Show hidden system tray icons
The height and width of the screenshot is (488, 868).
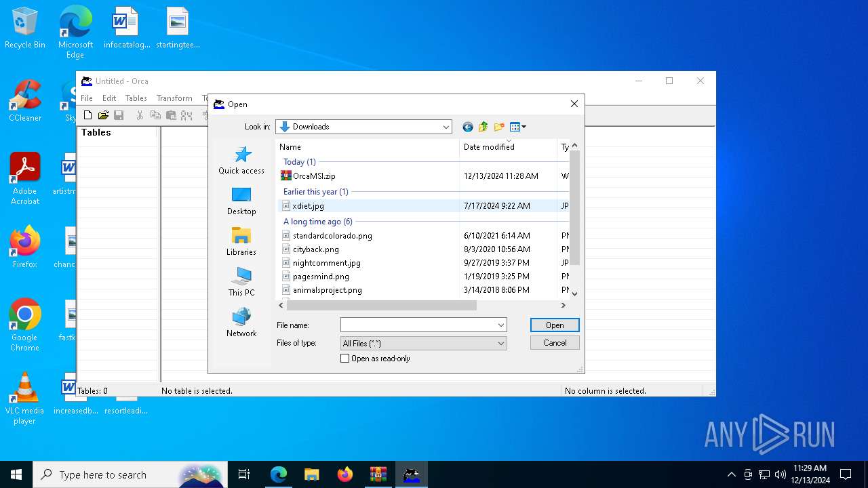tap(731, 474)
